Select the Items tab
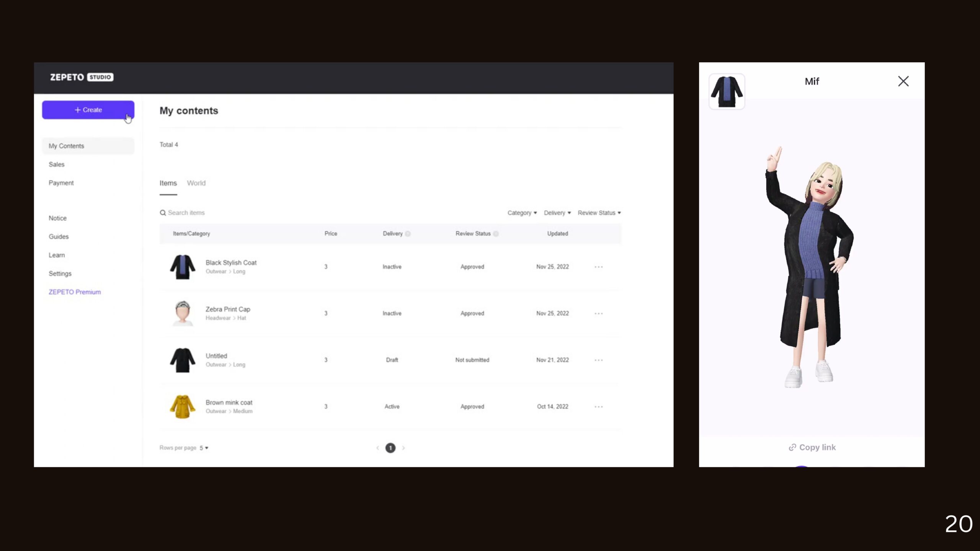 [x=168, y=183]
